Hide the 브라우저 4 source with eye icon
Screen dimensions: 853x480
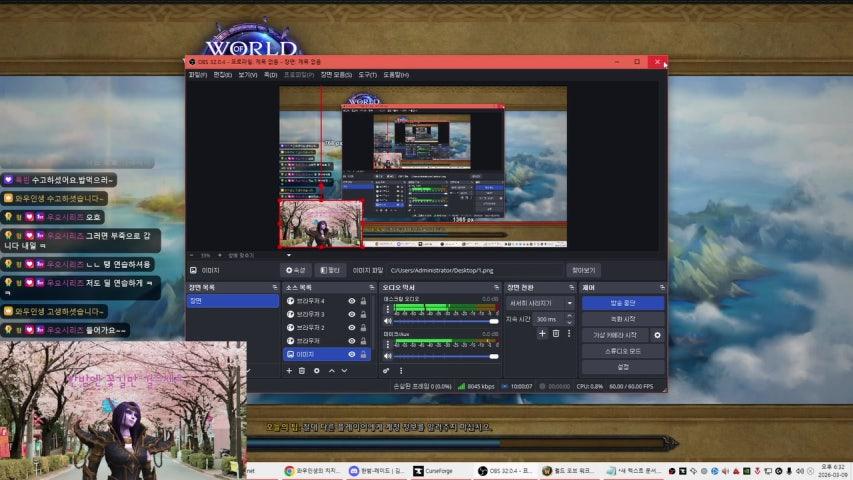click(351, 301)
